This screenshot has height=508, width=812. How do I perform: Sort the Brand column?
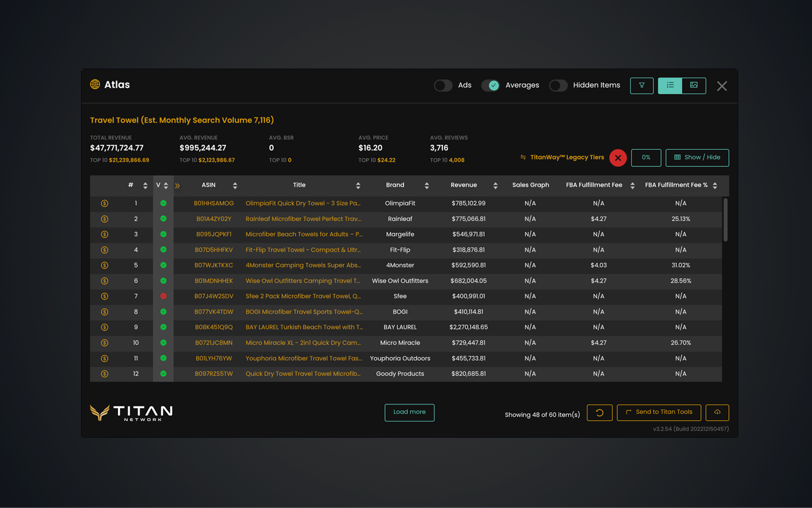[426, 185]
